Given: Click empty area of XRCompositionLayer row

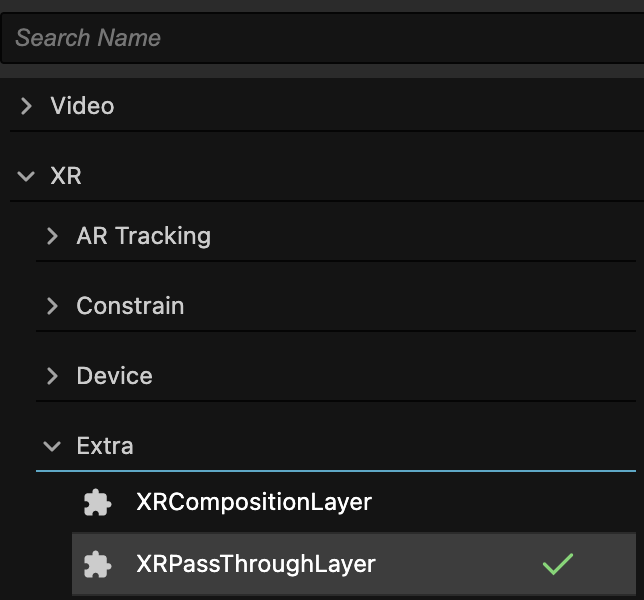Looking at the screenshot, I should (x=493, y=502).
